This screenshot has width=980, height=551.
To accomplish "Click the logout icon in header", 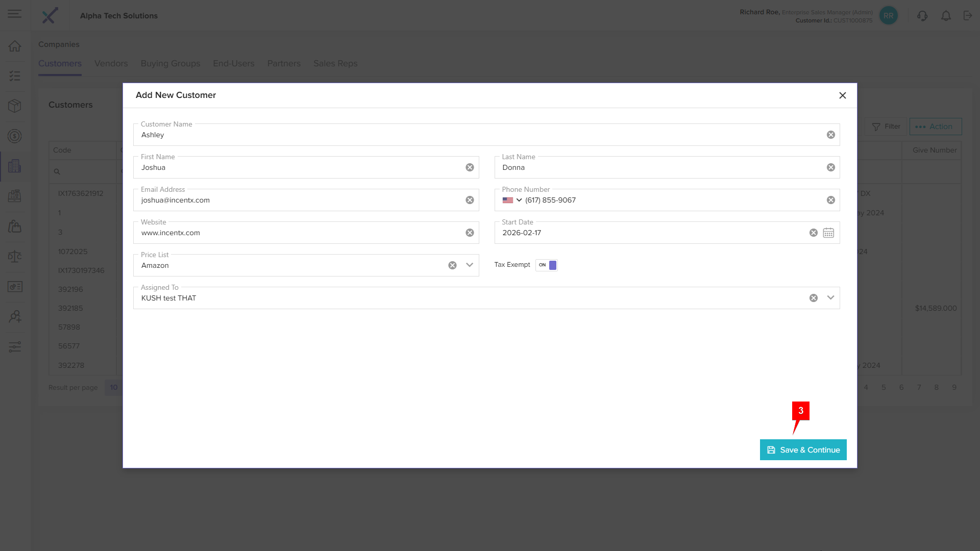I will tap(968, 16).
